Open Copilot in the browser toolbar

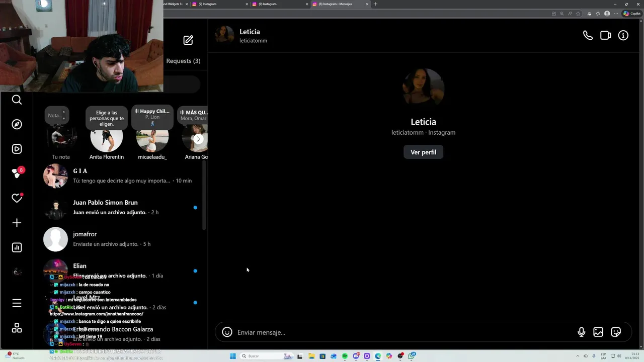tap(632, 14)
